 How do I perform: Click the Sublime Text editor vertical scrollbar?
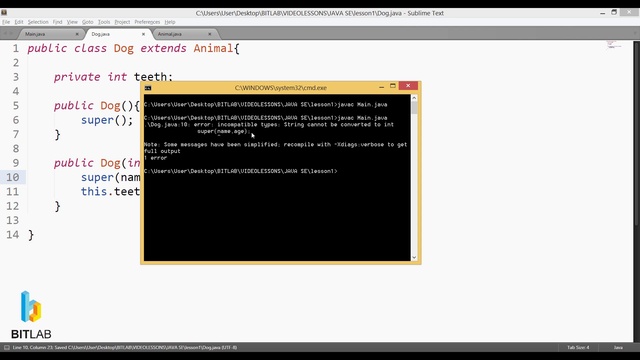tap(637, 133)
